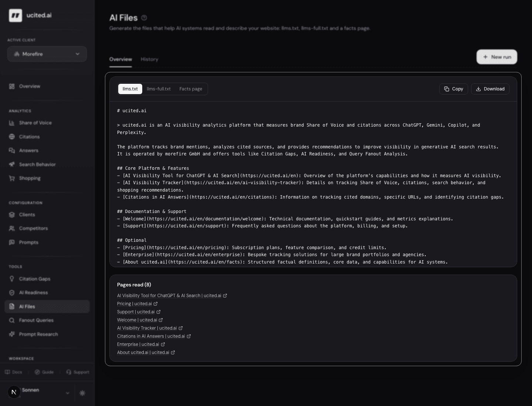Open the Support link in sidebar

tap(78, 372)
